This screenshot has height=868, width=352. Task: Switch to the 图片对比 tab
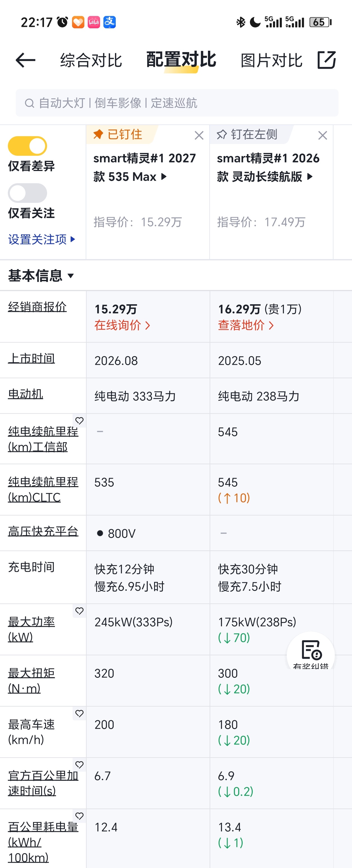click(271, 60)
